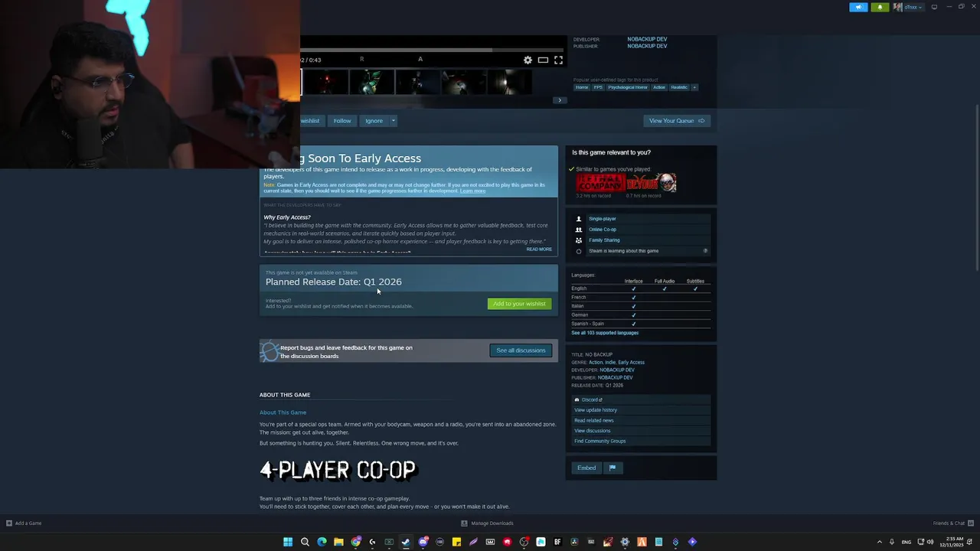Image resolution: width=980 pixels, height=551 pixels.
Task: Click See all discussions button
Action: coord(521,350)
